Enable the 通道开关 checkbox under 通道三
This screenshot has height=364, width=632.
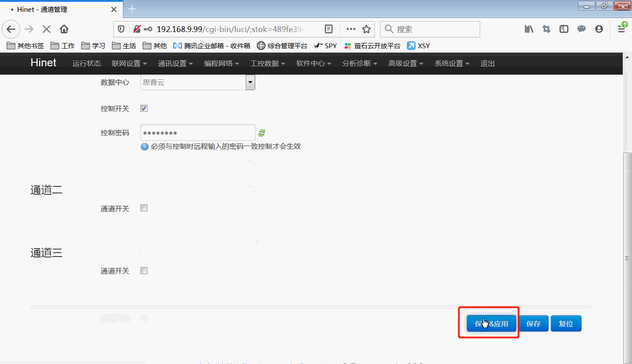pos(144,271)
